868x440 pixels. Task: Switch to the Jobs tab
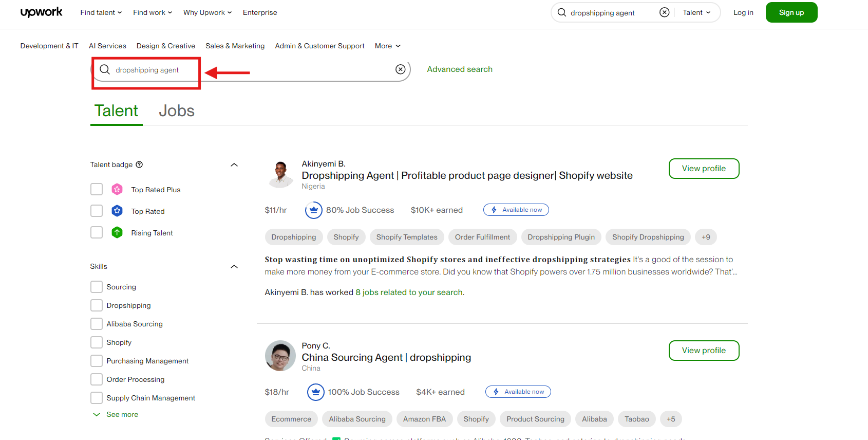[x=177, y=111]
